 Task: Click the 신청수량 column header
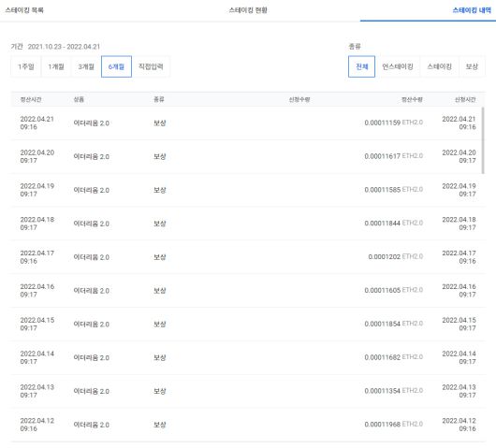pyautogui.click(x=299, y=99)
